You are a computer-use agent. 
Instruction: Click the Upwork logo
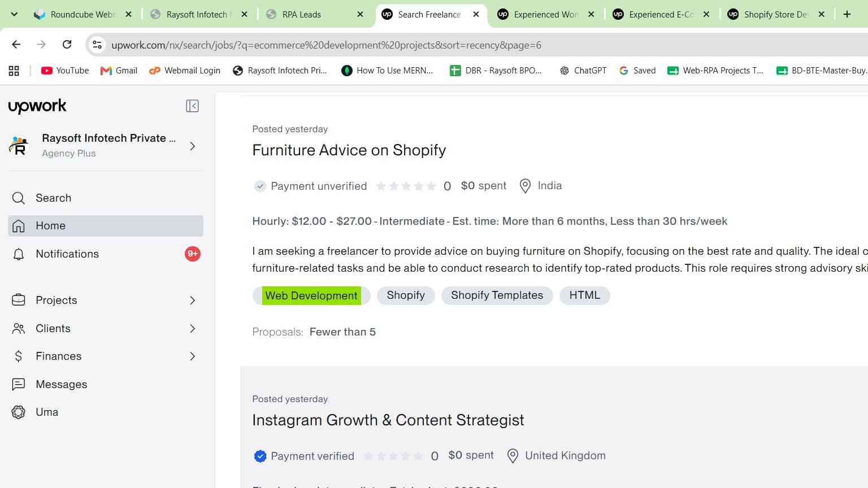point(37,106)
